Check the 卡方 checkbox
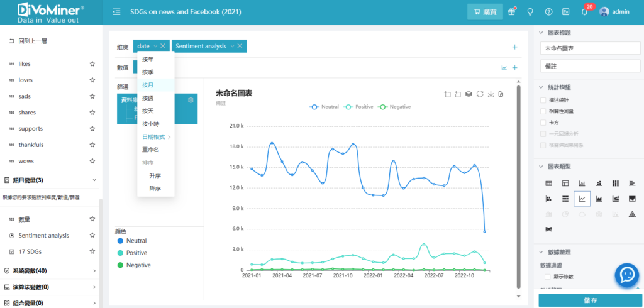This screenshot has height=308, width=644. [x=543, y=123]
